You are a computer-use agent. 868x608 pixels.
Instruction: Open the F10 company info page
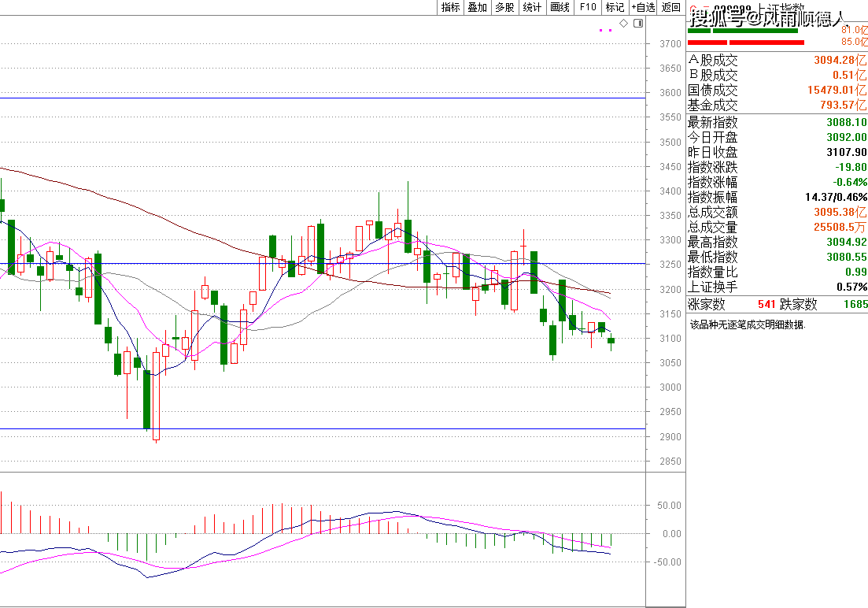[587, 7]
